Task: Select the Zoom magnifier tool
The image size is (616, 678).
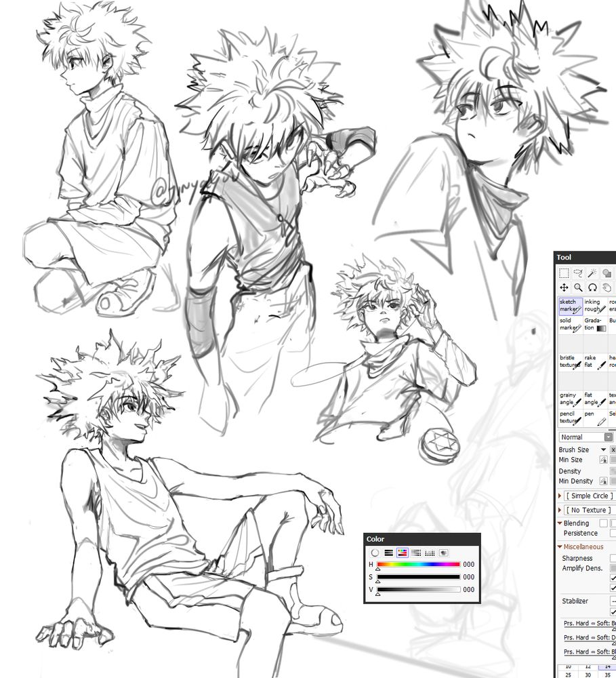Action: click(578, 287)
